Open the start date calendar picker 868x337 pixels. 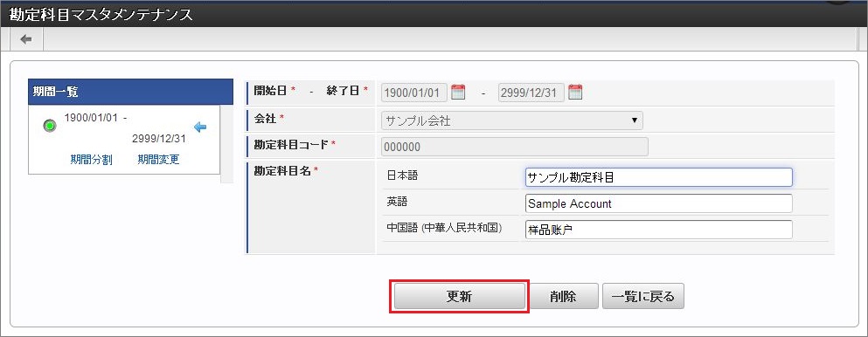pos(458,92)
